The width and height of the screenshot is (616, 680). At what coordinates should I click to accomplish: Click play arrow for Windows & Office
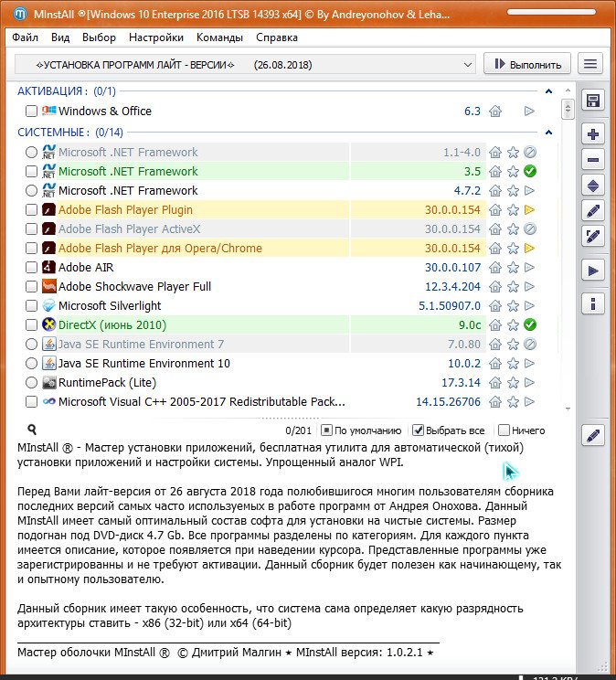coord(529,112)
